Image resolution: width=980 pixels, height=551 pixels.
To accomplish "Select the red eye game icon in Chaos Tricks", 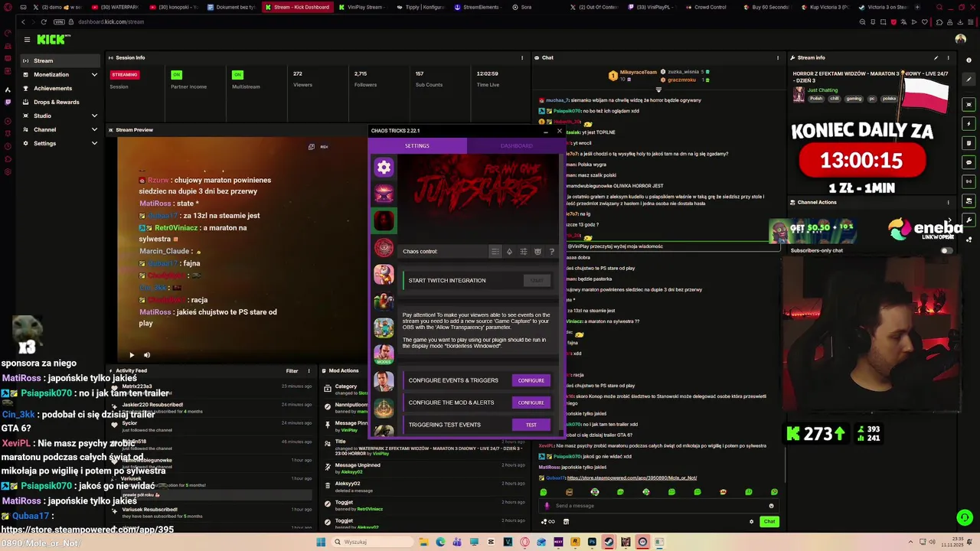I will pos(384,247).
